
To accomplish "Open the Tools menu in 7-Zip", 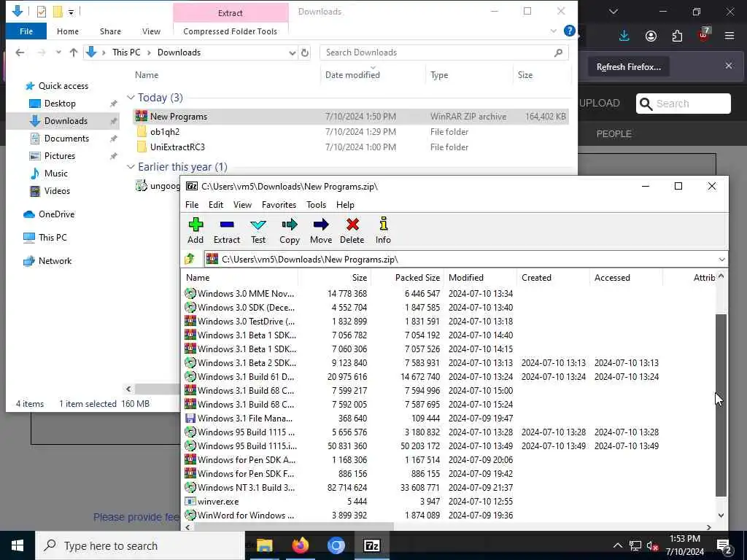I will (317, 205).
